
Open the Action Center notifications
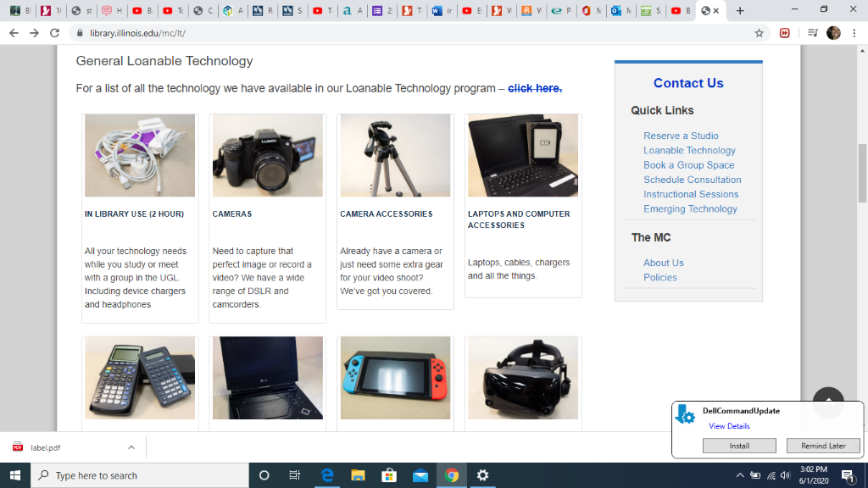[848, 475]
